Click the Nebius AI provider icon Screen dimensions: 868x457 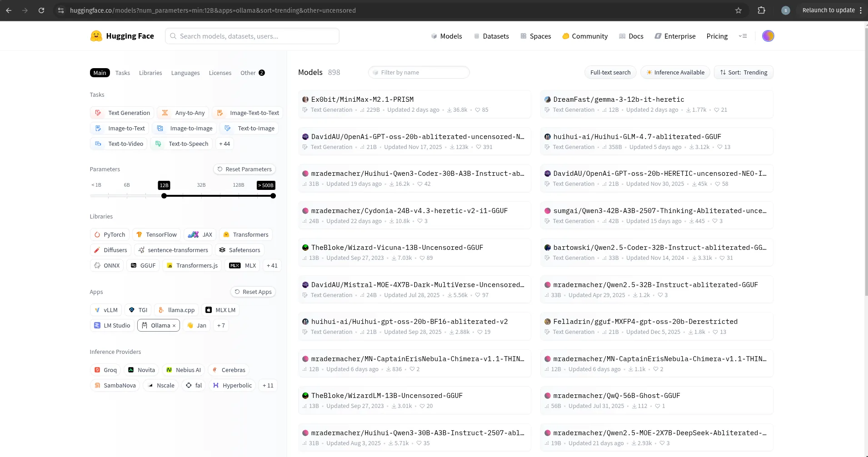point(170,370)
